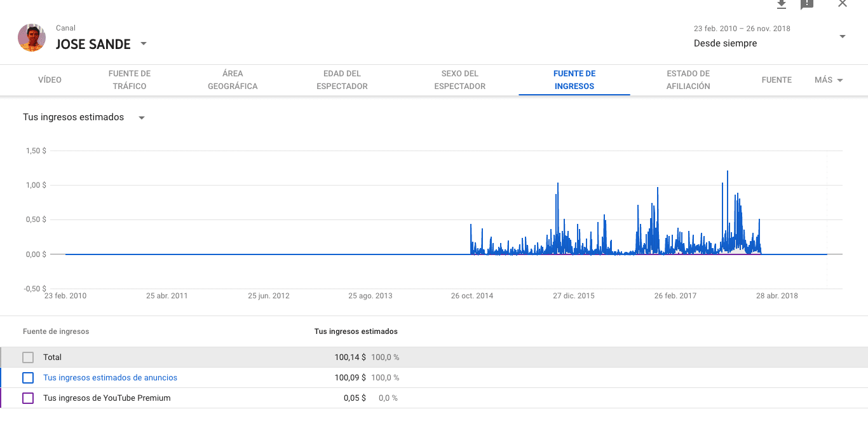Open the 'Tus ingresos estimados' metric dropdown
868x430 pixels.
tap(84, 118)
